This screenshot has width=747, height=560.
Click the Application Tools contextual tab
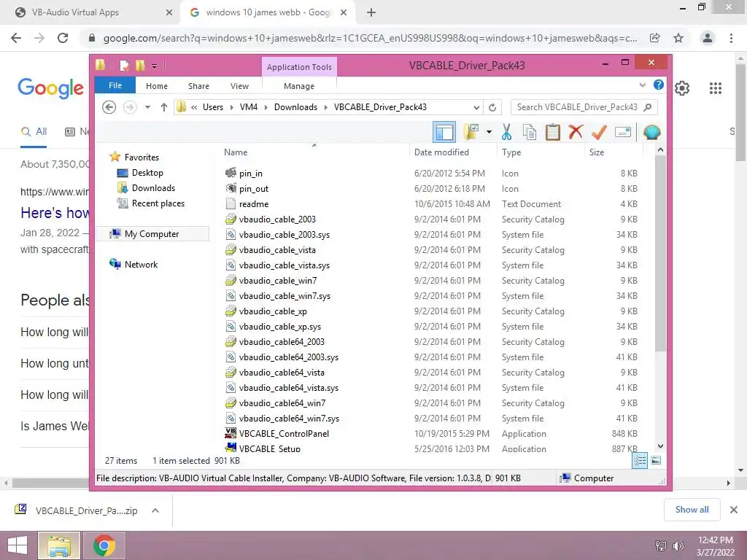click(299, 67)
